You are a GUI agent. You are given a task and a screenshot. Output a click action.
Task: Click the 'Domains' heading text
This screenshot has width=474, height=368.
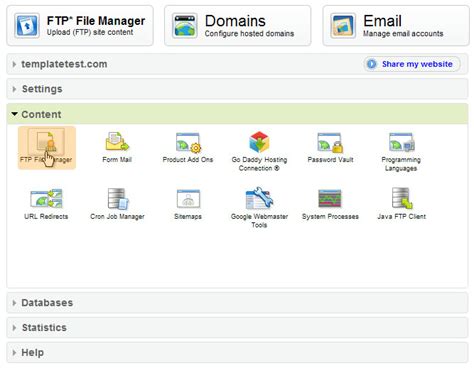click(x=235, y=21)
